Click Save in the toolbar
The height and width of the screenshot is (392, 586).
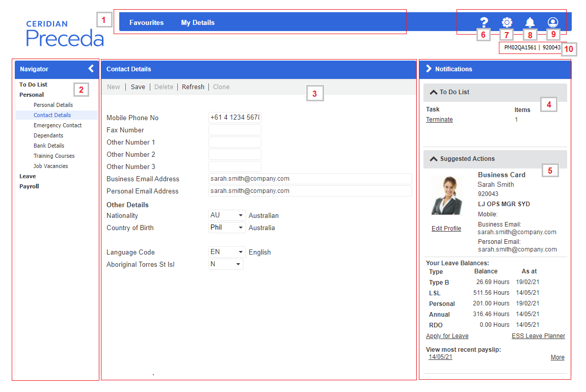coord(138,87)
